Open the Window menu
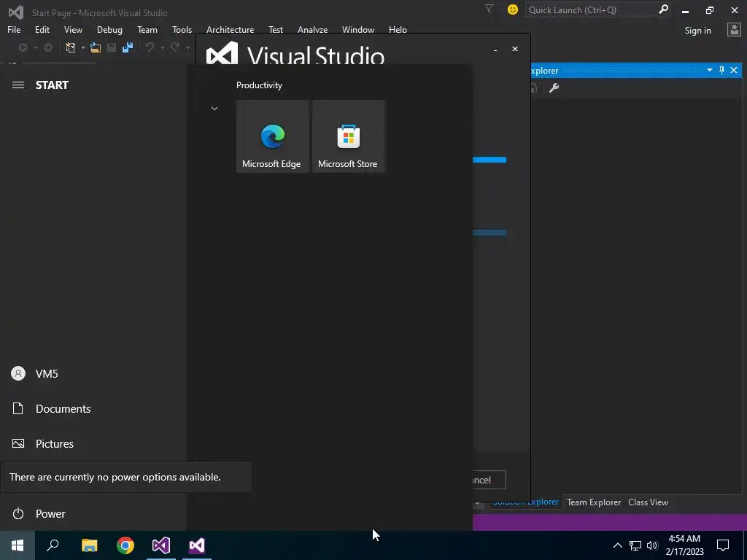This screenshot has height=560, width=747. [357, 29]
